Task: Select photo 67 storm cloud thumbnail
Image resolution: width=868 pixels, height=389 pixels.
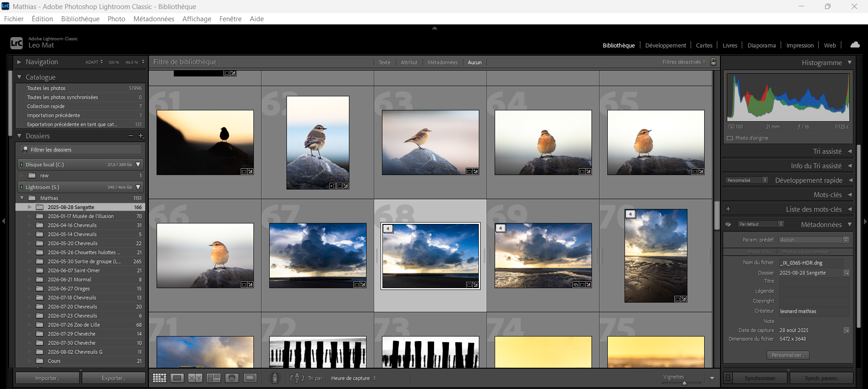Action: pyautogui.click(x=318, y=256)
